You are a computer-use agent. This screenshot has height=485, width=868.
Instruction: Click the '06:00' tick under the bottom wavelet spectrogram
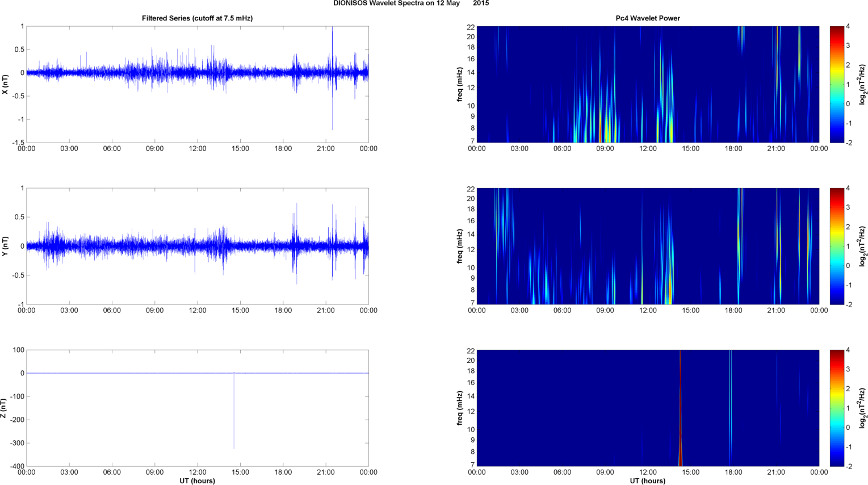(x=562, y=473)
